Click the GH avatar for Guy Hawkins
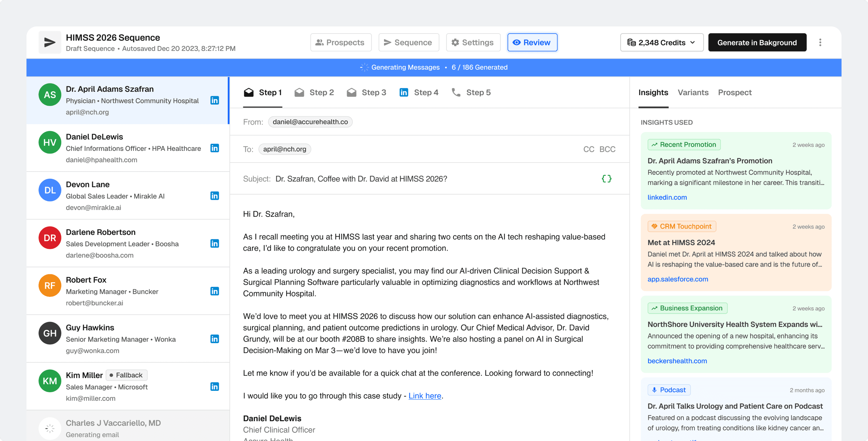868x441 pixels. point(50,333)
